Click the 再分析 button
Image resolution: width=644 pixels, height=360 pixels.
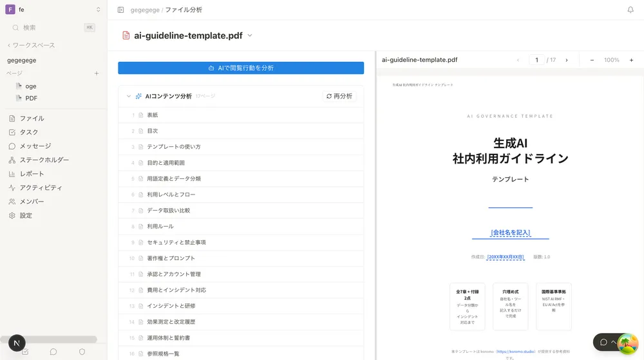(339, 96)
